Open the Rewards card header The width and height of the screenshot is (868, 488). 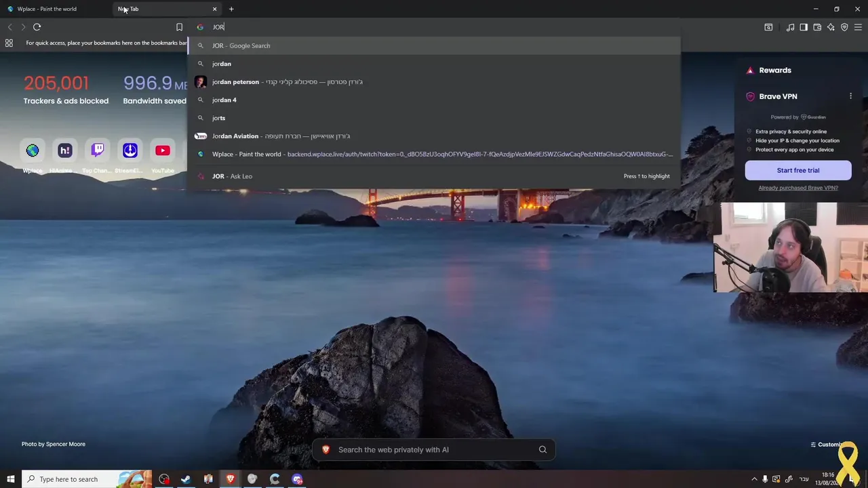774,70
